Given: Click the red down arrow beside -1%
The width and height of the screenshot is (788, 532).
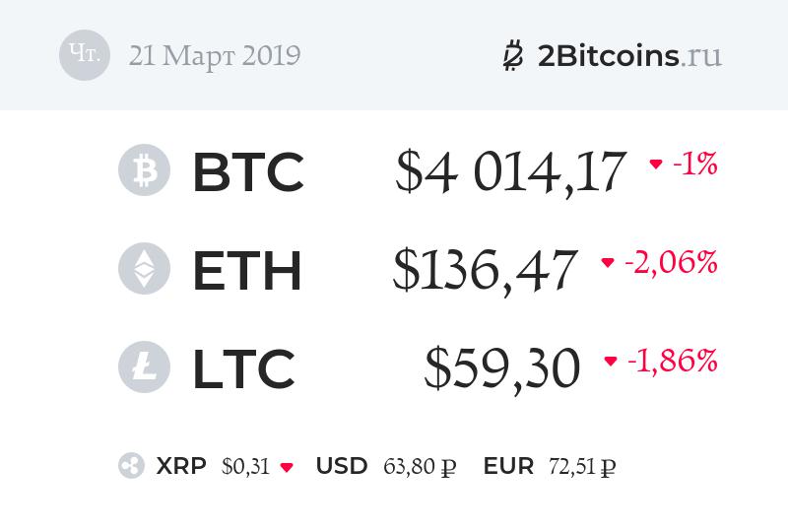Looking at the screenshot, I should [656, 165].
